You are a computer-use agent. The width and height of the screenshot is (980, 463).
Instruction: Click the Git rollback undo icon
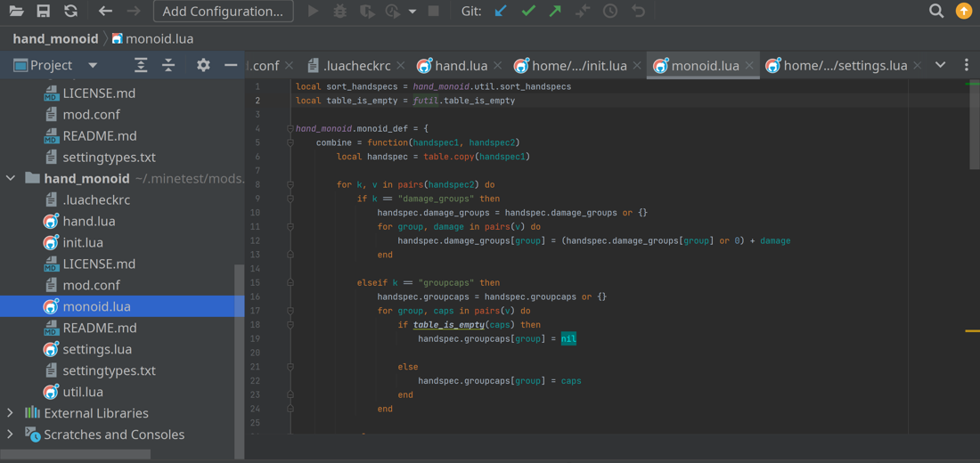(x=638, y=11)
